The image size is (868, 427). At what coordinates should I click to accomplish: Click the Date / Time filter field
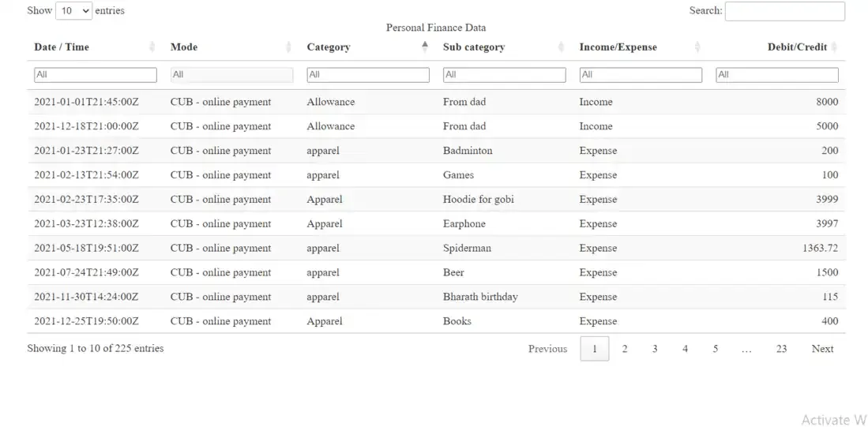(x=96, y=75)
